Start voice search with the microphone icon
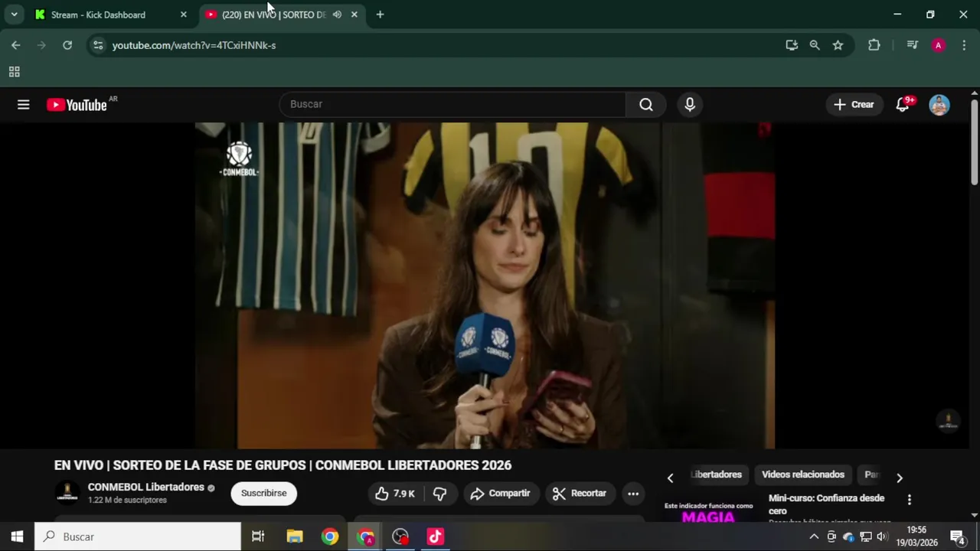Viewport: 980px width, 551px height. click(690, 105)
